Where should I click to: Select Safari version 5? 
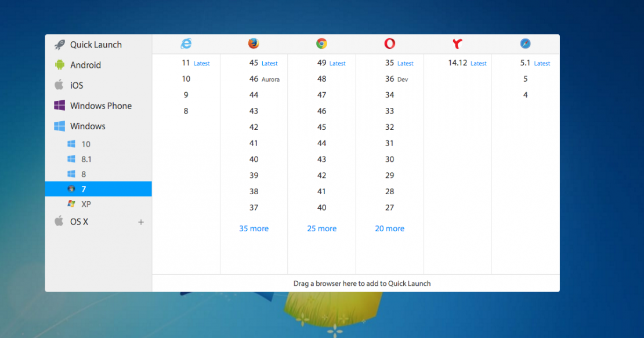coord(525,79)
